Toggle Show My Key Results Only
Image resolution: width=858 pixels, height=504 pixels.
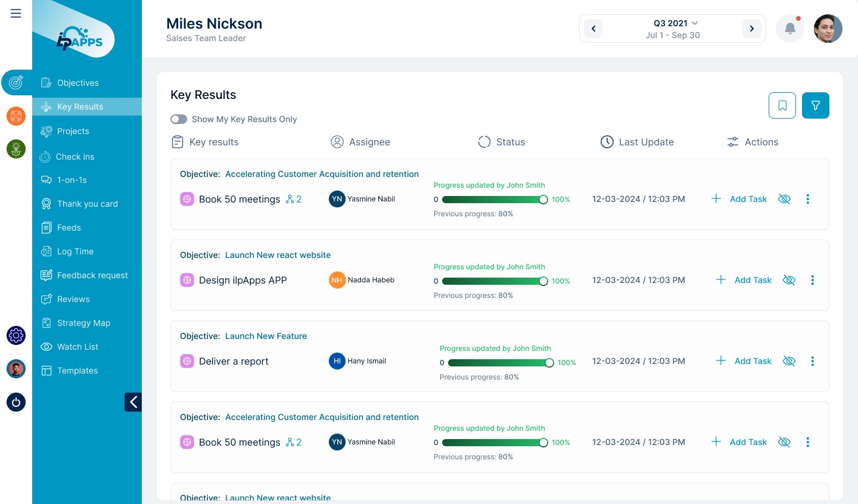tap(179, 119)
